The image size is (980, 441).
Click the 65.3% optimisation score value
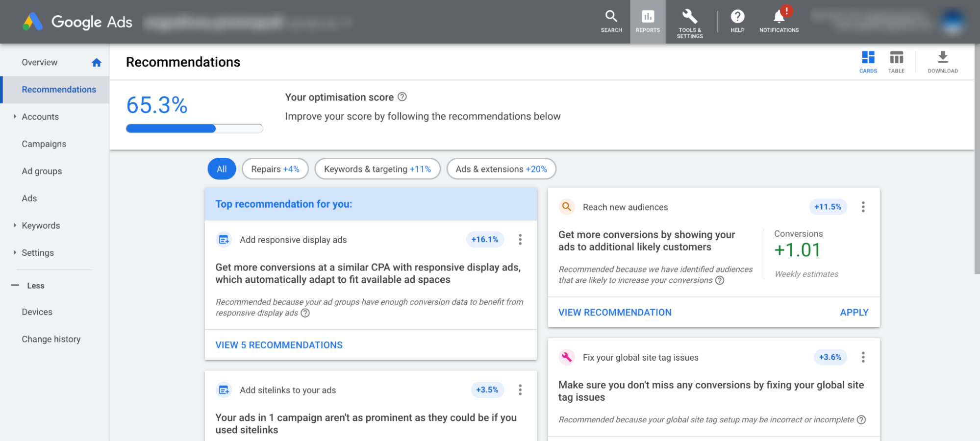click(157, 105)
